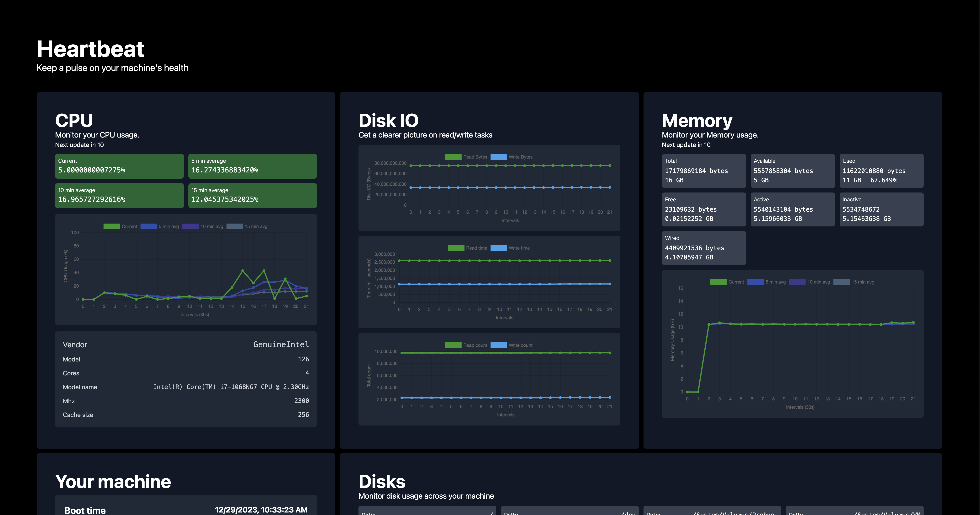Toggle the Read time legend item
Viewport: 980px width, 515px height.
(468, 248)
